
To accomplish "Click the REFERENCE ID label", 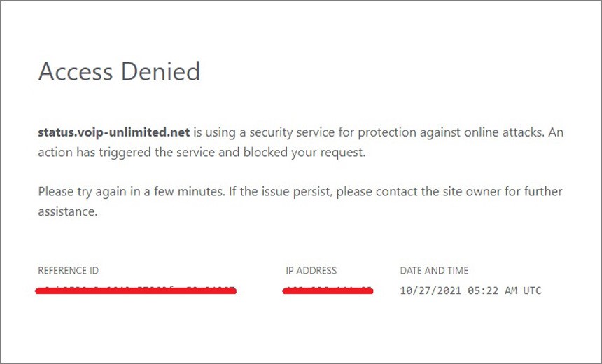I will (69, 271).
